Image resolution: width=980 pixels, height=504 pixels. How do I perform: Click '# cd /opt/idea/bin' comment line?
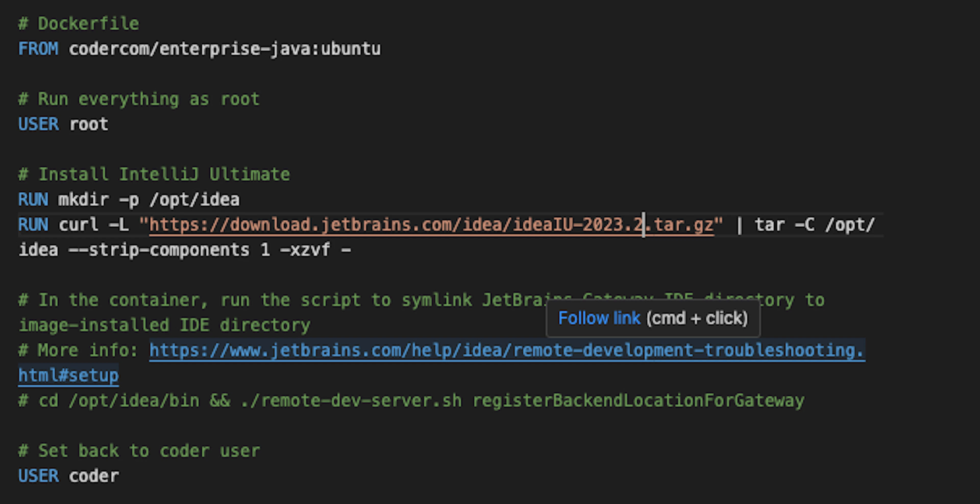[x=411, y=401]
